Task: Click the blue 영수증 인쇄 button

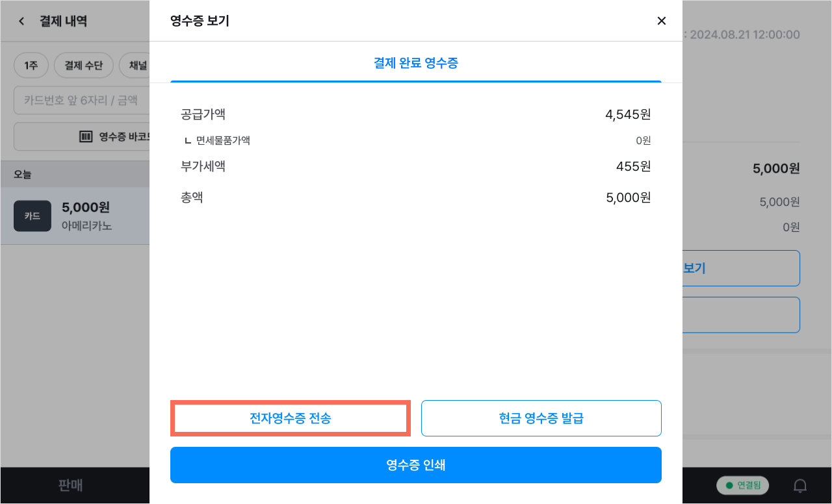Action: (416, 465)
